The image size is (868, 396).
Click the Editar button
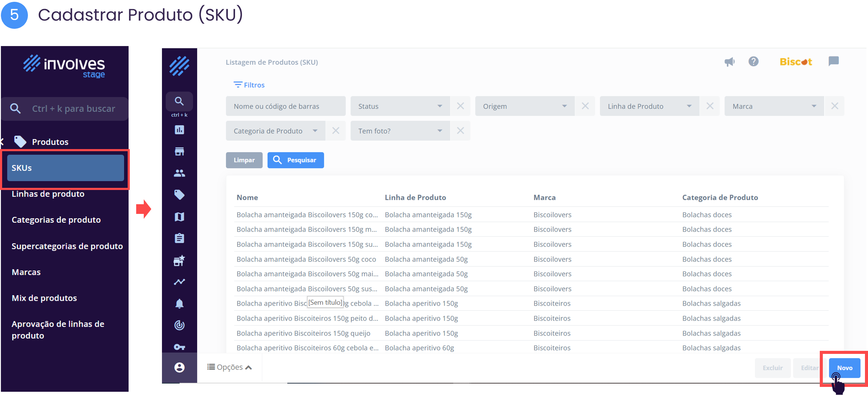(x=809, y=368)
